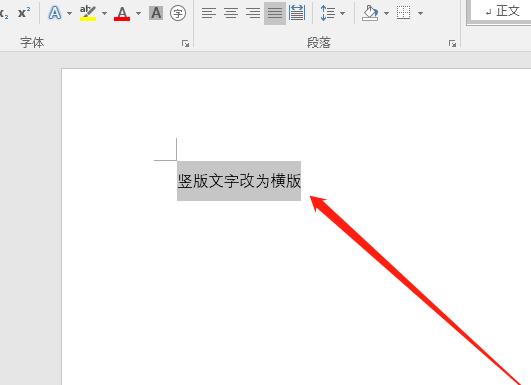This screenshot has width=531, height=385.
Task: Open text effects and typography
Action: click(55, 13)
